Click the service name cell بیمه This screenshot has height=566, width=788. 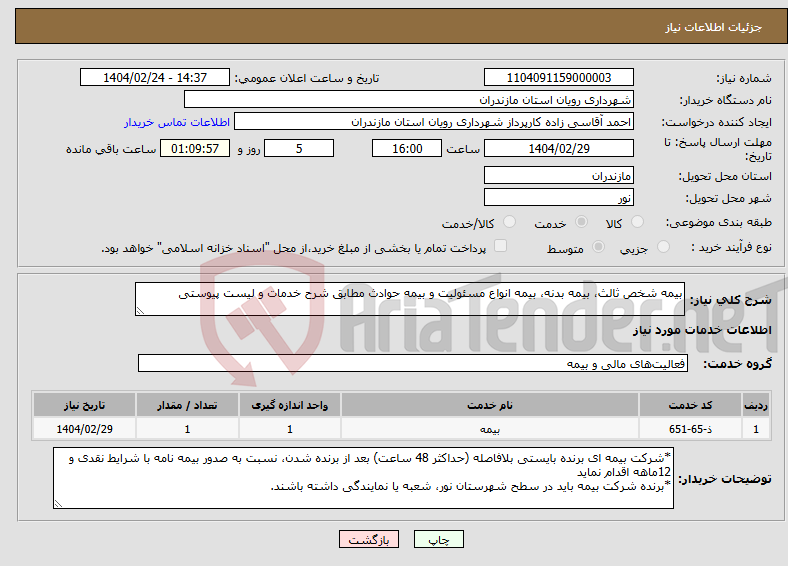[489, 429]
